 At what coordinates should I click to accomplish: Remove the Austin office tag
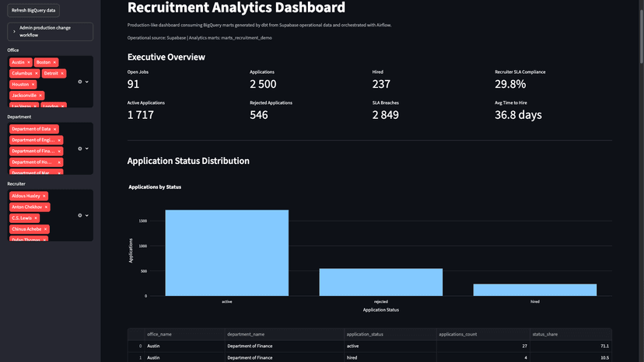point(29,62)
